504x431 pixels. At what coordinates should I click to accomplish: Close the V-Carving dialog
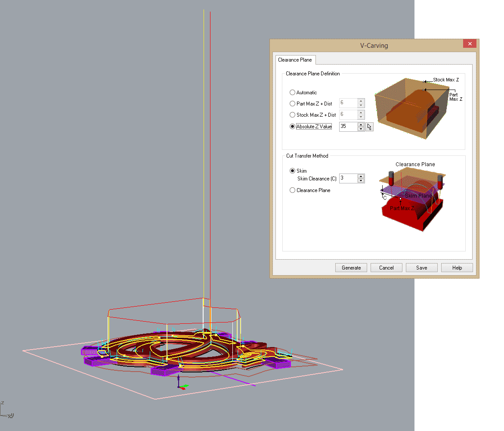pyautogui.click(x=470, y=44)
